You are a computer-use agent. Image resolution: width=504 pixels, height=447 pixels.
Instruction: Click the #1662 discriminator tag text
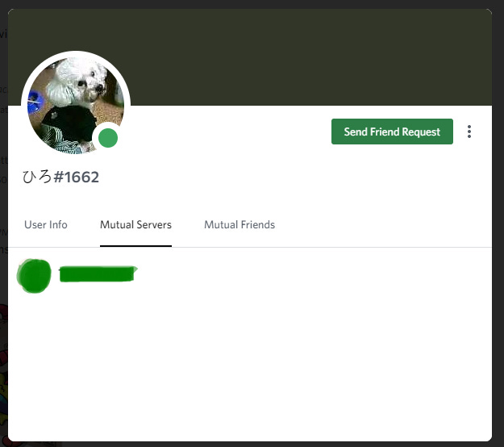pyautogui.click(x=77, y=177)
